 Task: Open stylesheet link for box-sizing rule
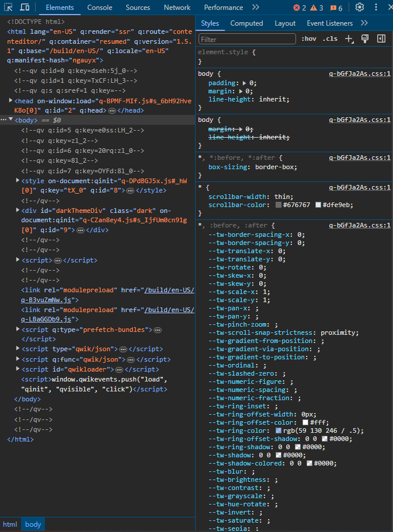(x=359, y=157)
